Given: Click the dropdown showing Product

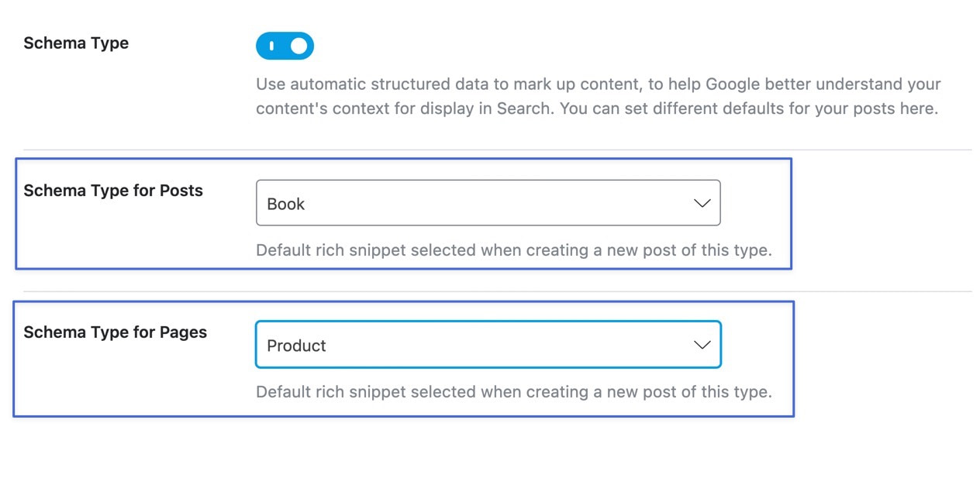Looking at the screenshot, I should point(488,344).
